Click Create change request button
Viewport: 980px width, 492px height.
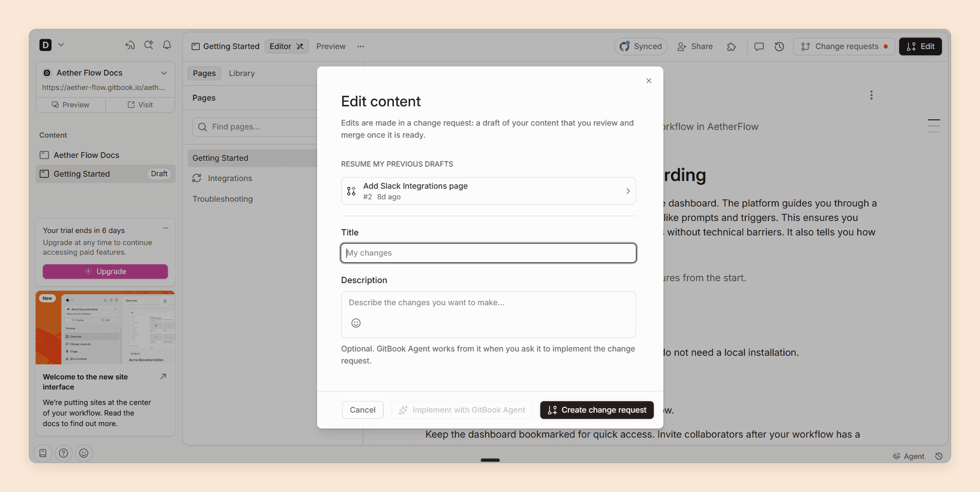pyautogui.click(x=597, y=410)
